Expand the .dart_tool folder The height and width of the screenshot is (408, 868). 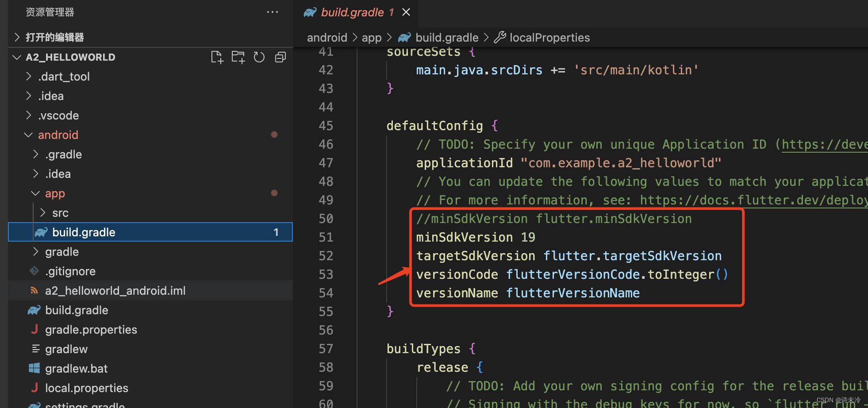pos(150,77)
